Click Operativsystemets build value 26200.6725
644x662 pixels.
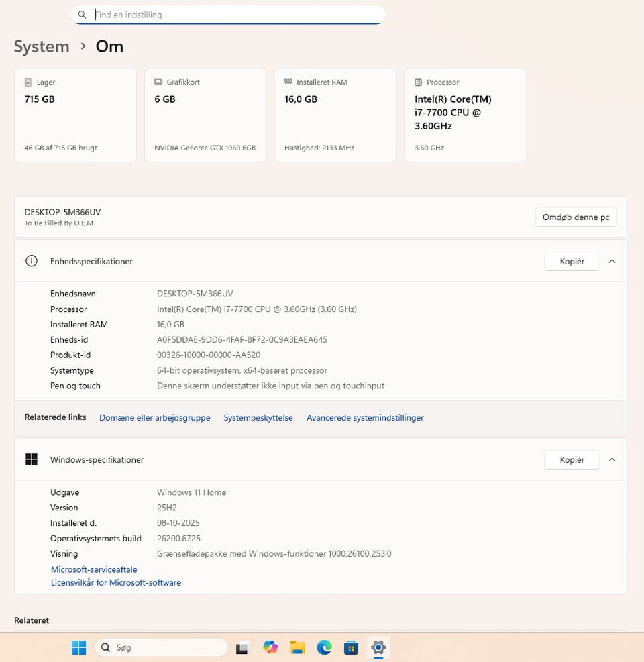pos(178,539)
